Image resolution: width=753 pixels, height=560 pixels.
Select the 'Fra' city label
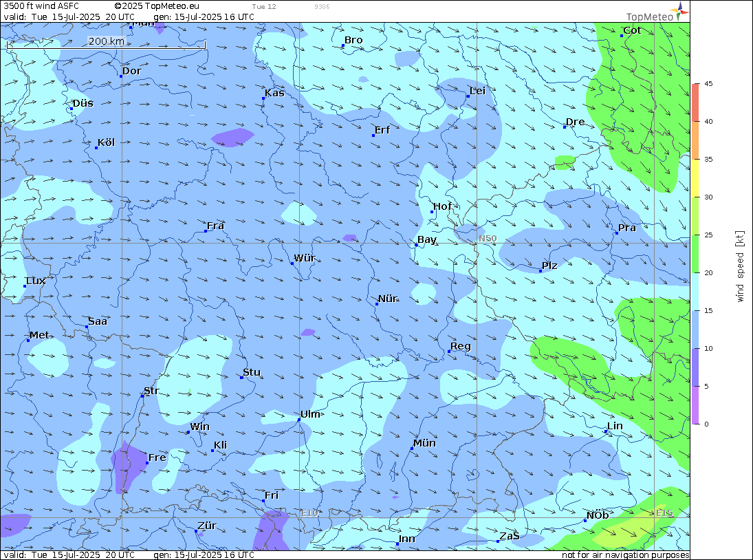click(x=215, y=226)
